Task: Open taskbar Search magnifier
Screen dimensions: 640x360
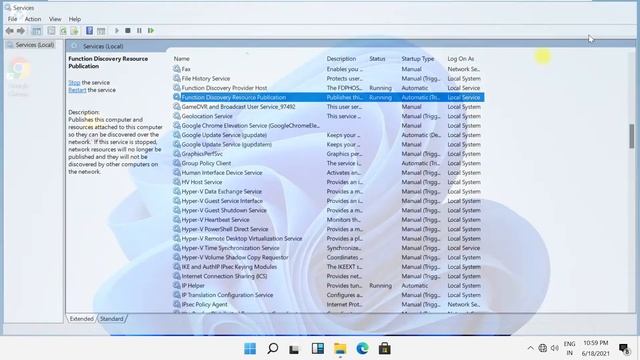Action: point(272,349)
